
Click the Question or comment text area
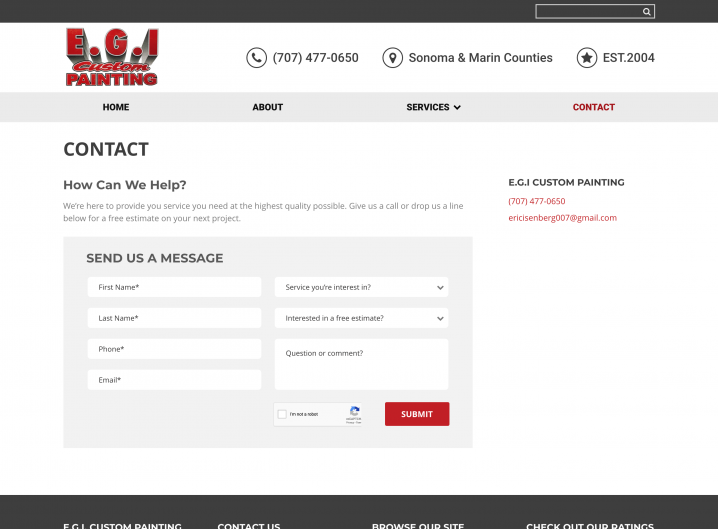click(x=361, y=364)
